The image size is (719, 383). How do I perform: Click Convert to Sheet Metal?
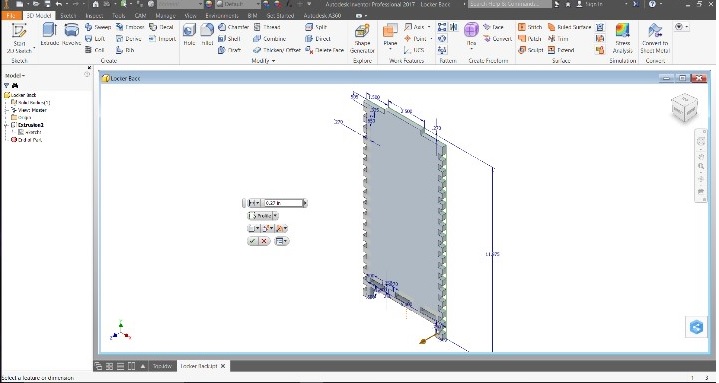655,39
